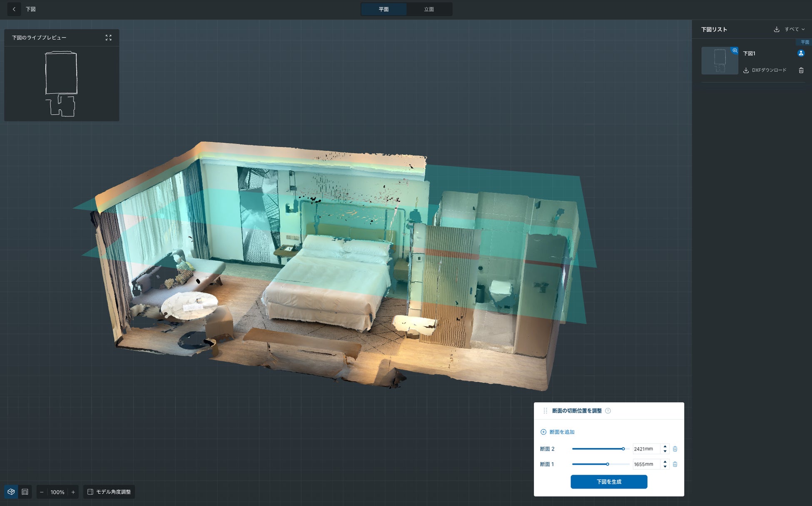
Task: Switch to the 3D cube view mode
Action: 11,492
